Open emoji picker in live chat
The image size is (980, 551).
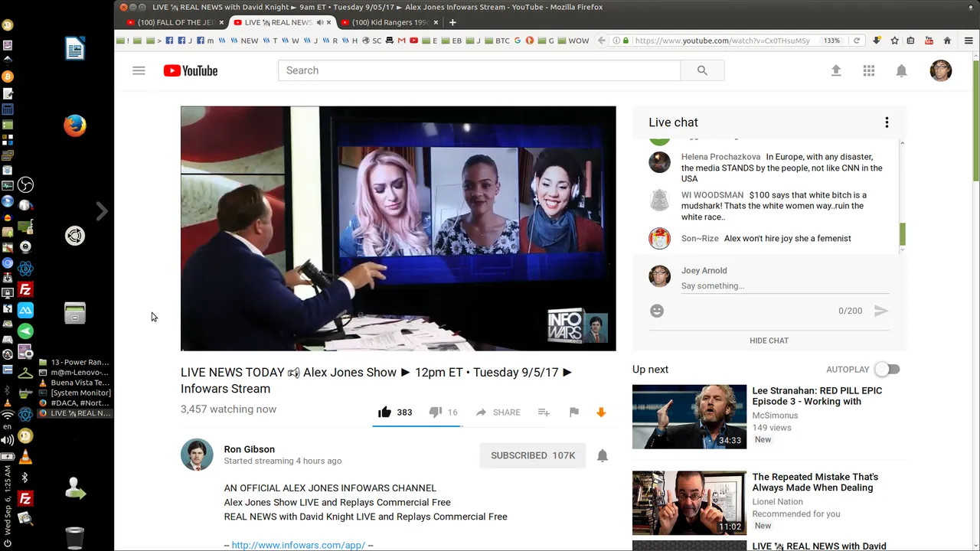coord(657,311)
